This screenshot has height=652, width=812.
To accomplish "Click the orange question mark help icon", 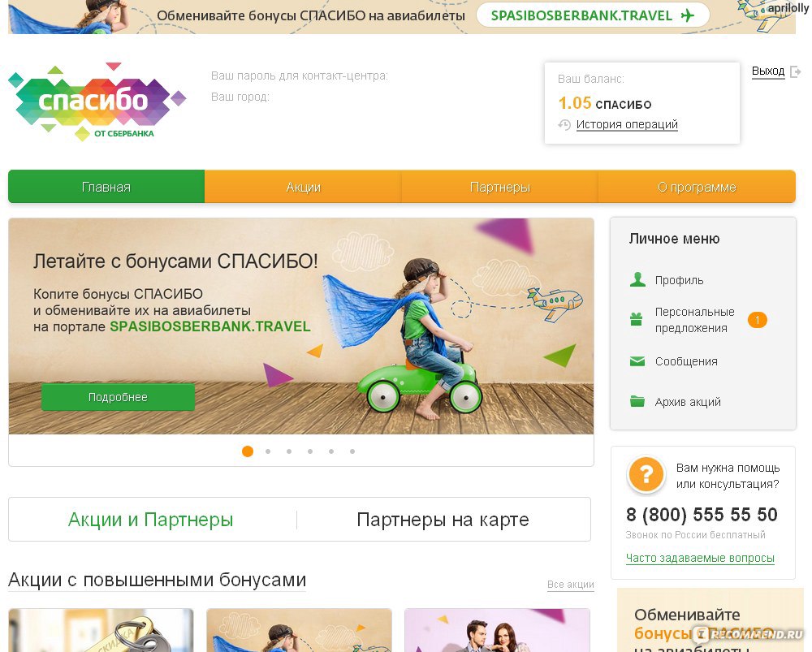I will [x=646, y=474].
